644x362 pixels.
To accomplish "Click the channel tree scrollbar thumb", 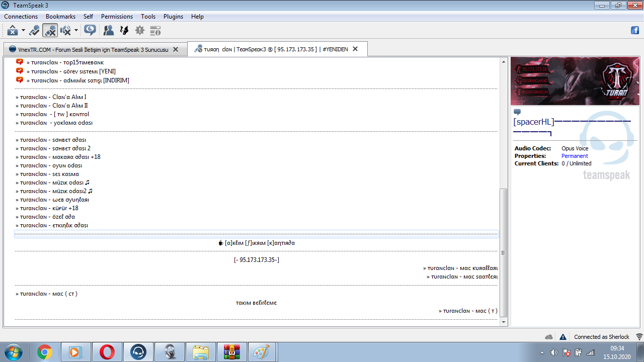I will [504, 253].
